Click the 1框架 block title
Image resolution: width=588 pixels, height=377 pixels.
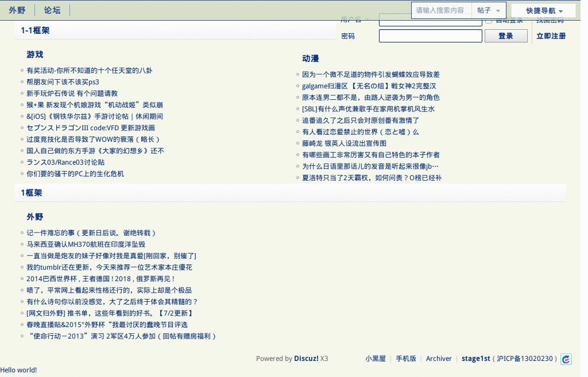tap(32, 193)
